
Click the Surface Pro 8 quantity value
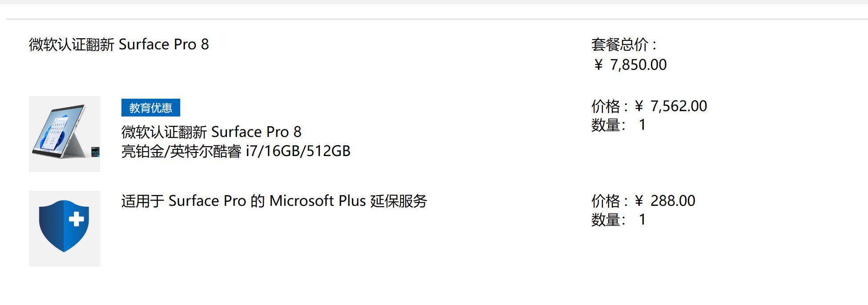pyautogui.click(x=642, y=125)
